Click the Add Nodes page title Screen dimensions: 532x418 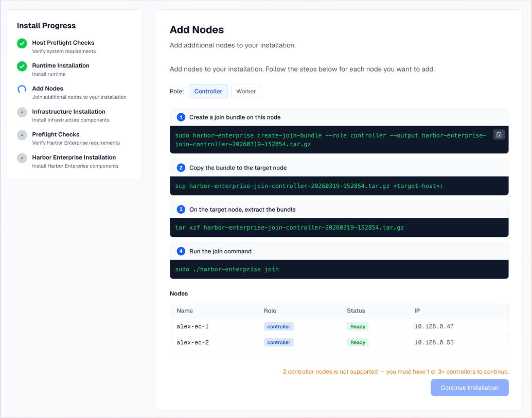click(197, 29)
